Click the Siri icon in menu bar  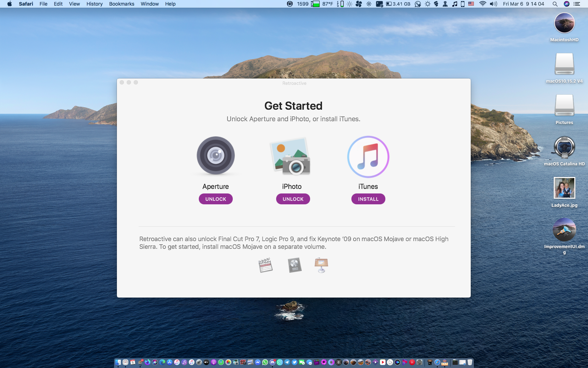click(x=567, y=4)
